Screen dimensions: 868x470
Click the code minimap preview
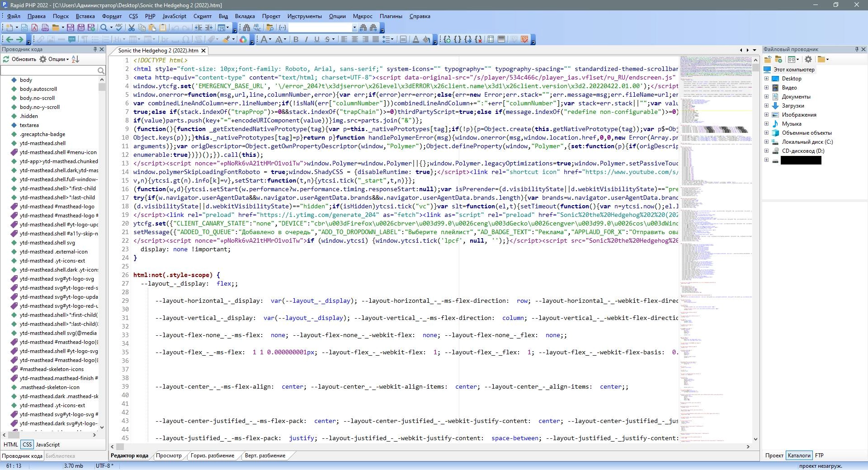tap(716, 249)
